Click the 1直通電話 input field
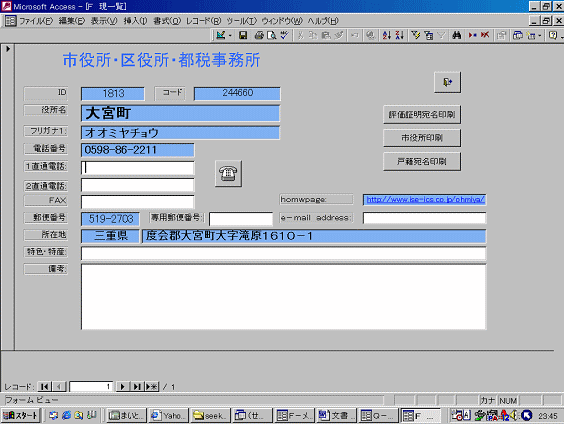565x425 pixels. 138,168
